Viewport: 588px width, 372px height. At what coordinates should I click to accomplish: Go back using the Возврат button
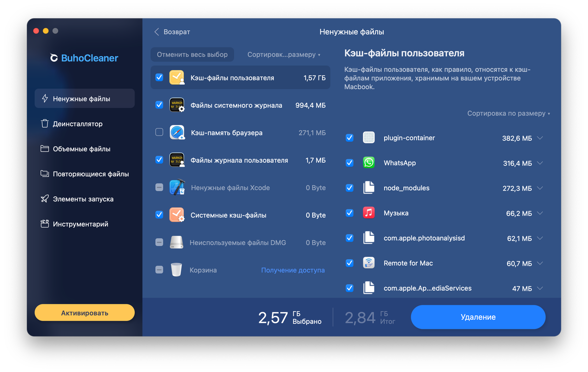point(172,32)
